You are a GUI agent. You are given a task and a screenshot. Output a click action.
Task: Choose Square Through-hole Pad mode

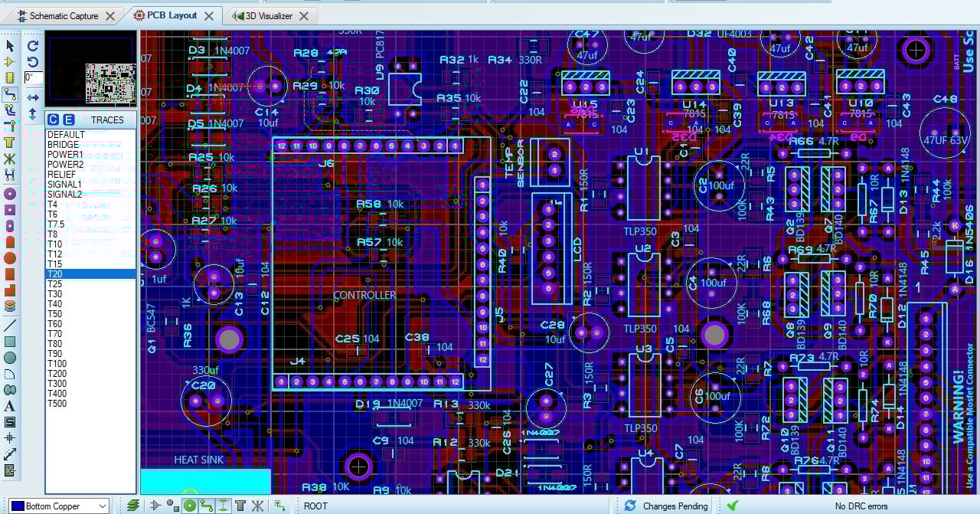pos(10,210)
